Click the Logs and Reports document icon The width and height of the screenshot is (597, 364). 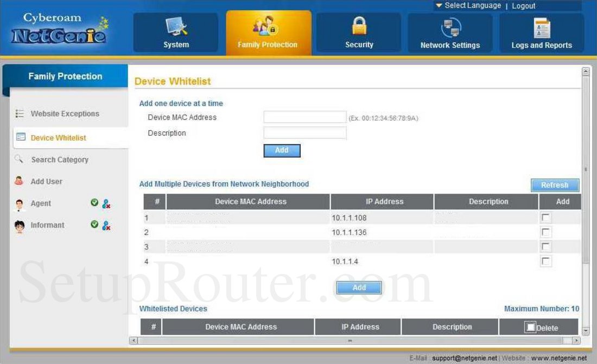[542, 28]
